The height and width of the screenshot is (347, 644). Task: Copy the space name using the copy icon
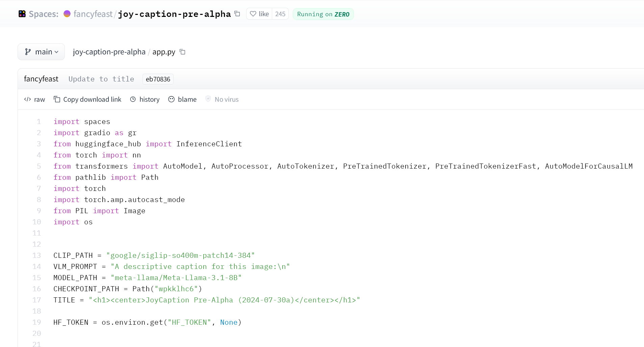coord(237,14)
